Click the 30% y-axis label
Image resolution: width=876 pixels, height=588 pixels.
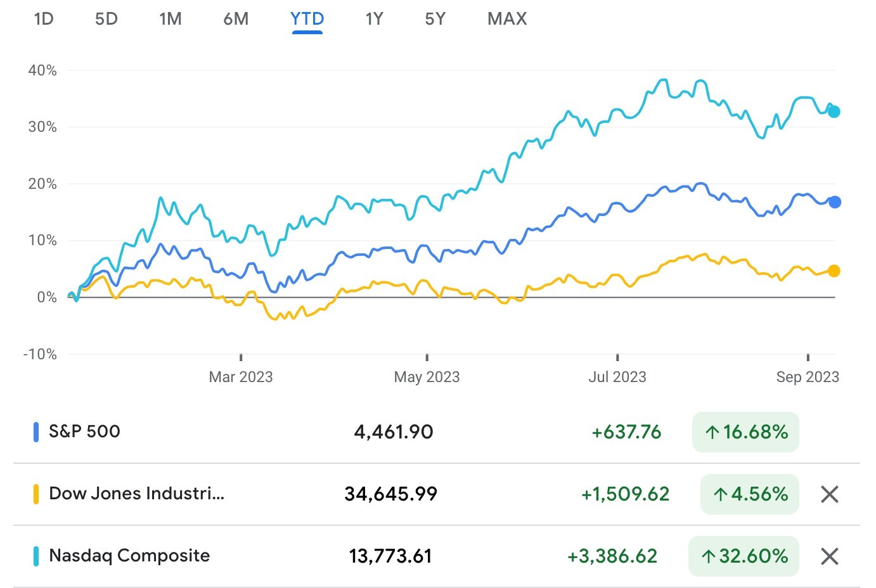coord(42,127)
